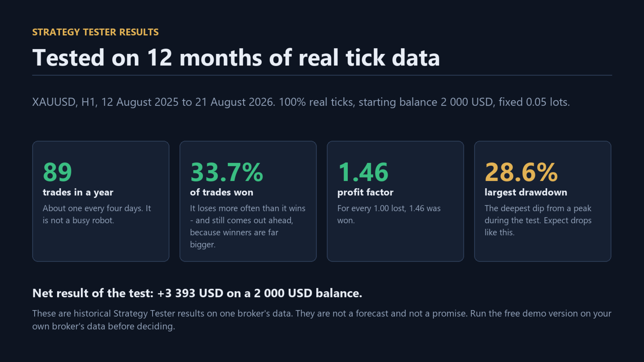Click the For every 1.00 lost text
Image resolution: width=644 pixels, height=362 pixels.
tap(389, 214)
